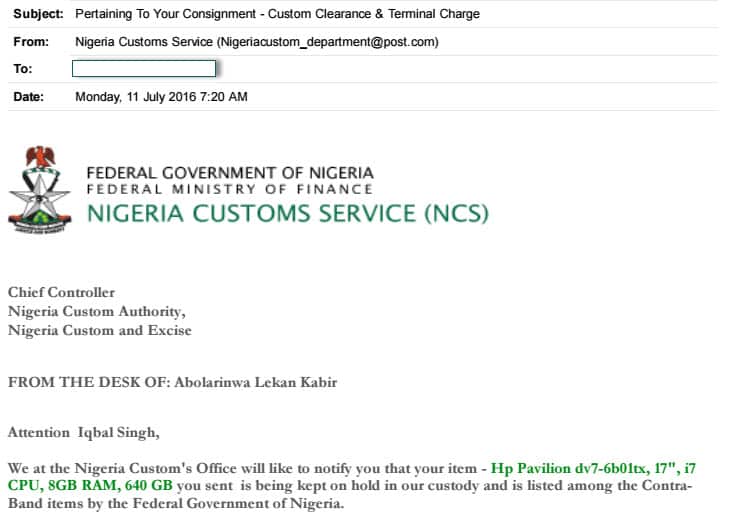Click the subject line about Consignment Custom Clearance

click(x=277, y=14)
